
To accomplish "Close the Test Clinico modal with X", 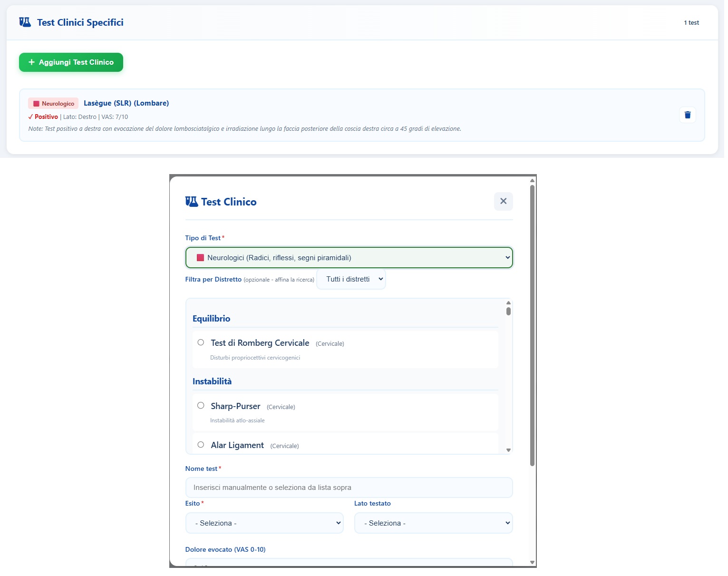I will 504,201.
